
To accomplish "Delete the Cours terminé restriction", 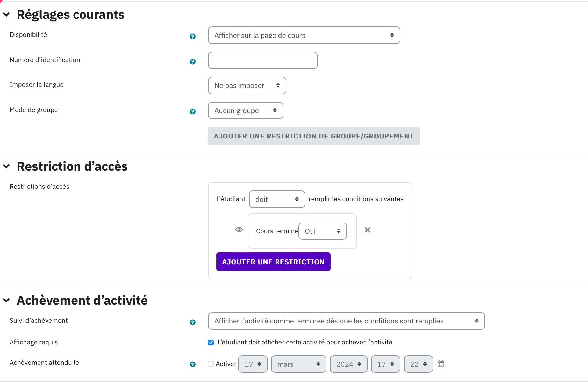I will (x=368, y=230).
